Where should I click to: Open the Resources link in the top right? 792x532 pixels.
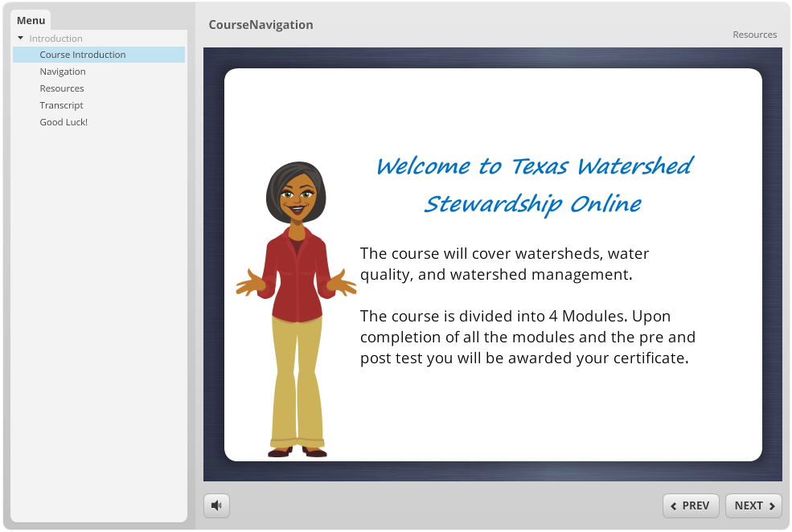pyautogui.click(x=755, y=35)
